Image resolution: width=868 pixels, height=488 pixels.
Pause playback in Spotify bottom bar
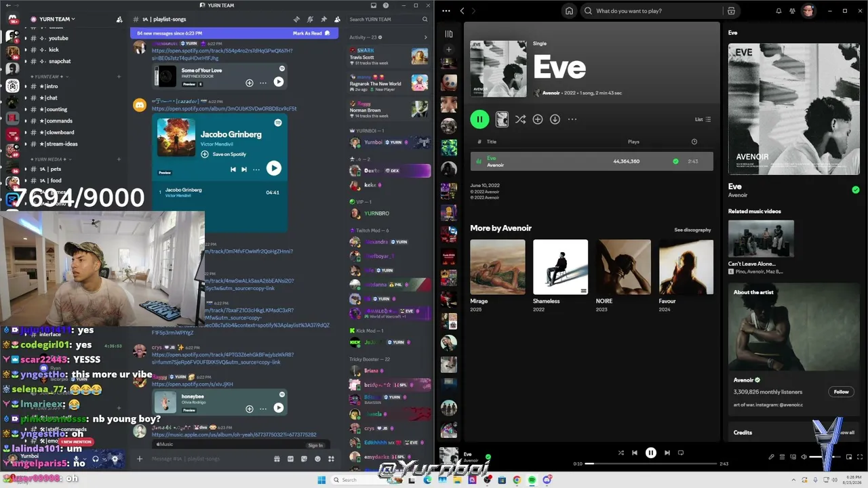[x=651, y=453]
